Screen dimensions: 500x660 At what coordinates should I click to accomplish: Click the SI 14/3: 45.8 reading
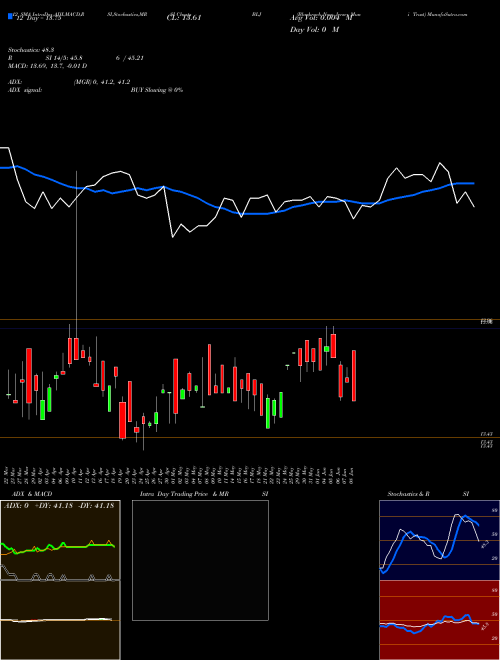pos(64,58)
